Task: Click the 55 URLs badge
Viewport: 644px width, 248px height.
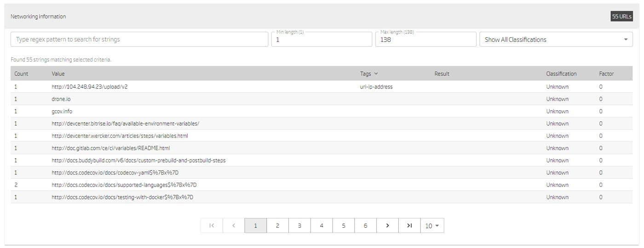Action: click(621, 17)
